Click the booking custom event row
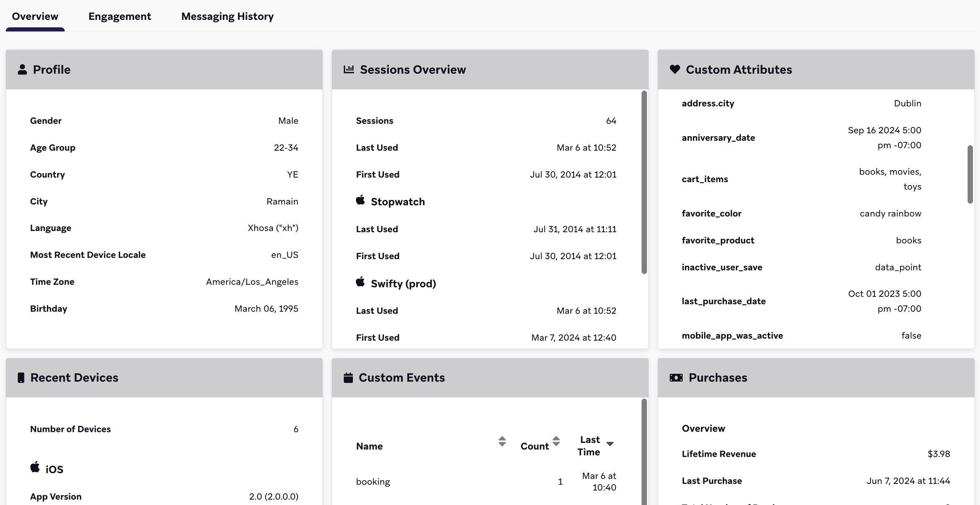 point(373,482)
